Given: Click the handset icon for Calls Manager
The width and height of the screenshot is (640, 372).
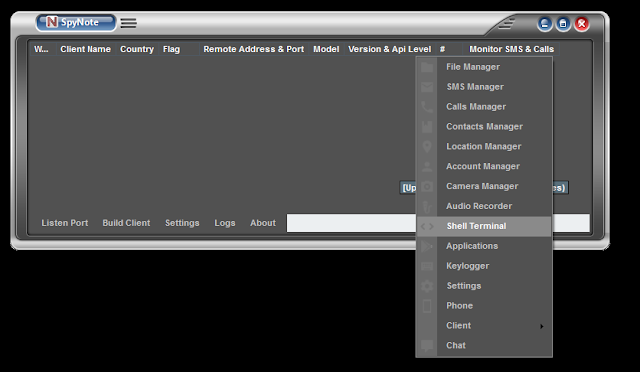Looking at the screenshot, I should tap(427, 107).
